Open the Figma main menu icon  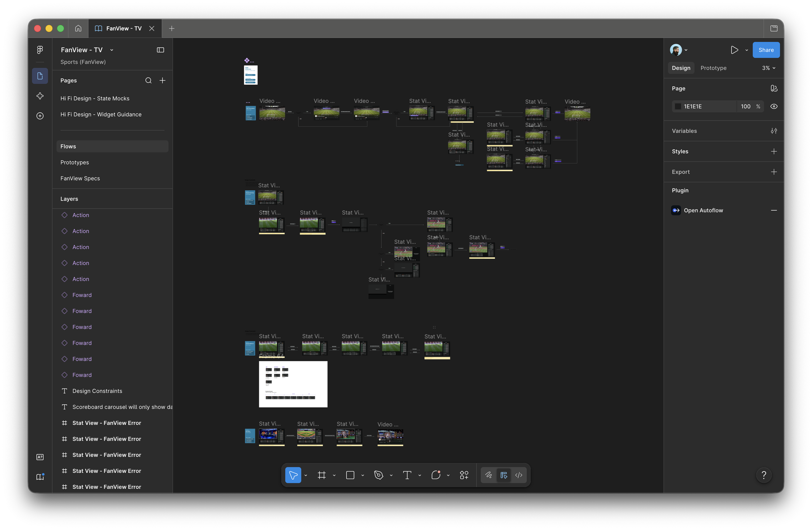coord(40,50)
